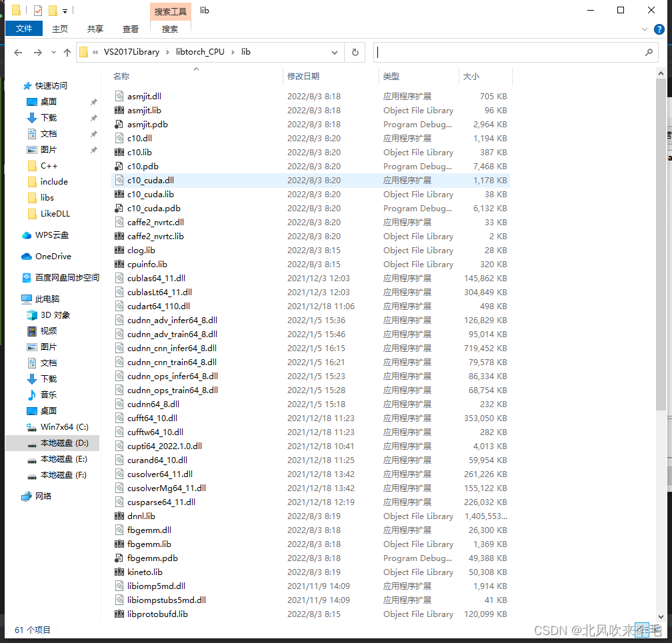Click the file list scroll down arrow
Viewport: 672px width, 643px height.
[x=661, y=616]
